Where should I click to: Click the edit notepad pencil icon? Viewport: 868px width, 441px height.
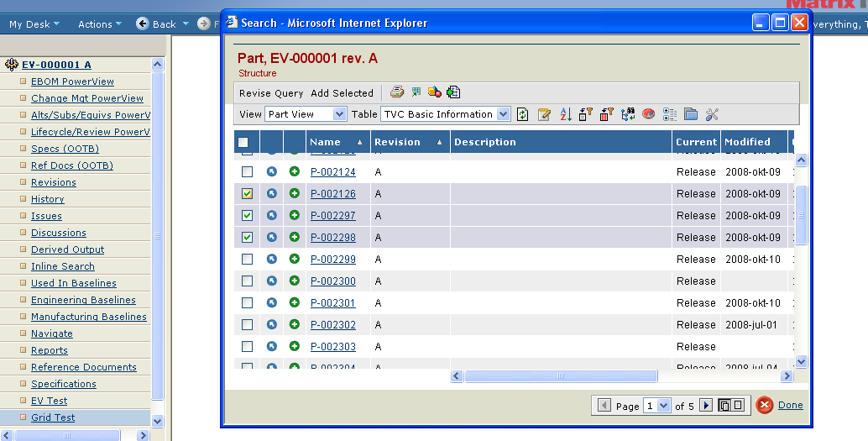click(x=544, y=114)
